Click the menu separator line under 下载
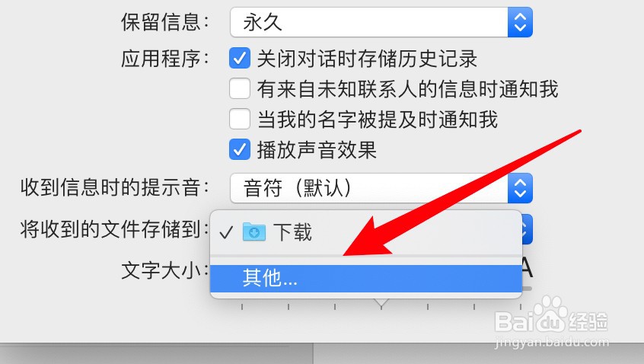Screen dimensions: 644x364 click(x=366, y=257)
